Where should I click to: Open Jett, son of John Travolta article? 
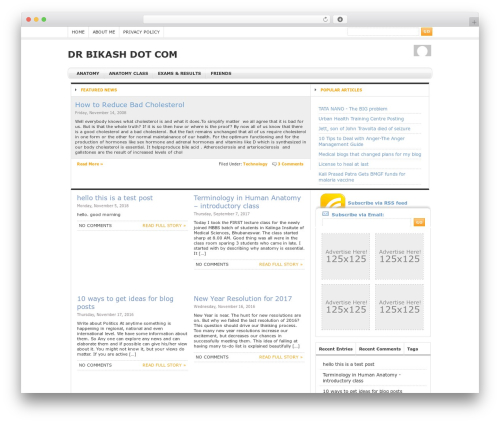tap(364, 129)
